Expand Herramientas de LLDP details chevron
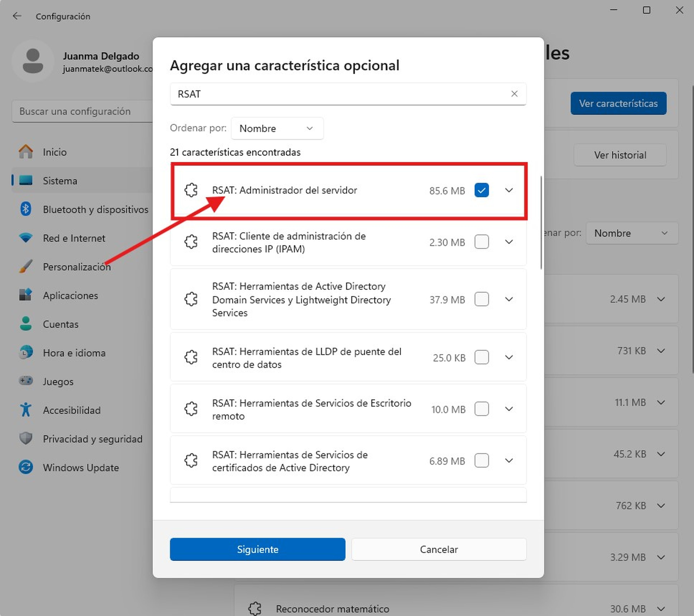The width and height of the screenshot is (694, 616). point(509,357)
